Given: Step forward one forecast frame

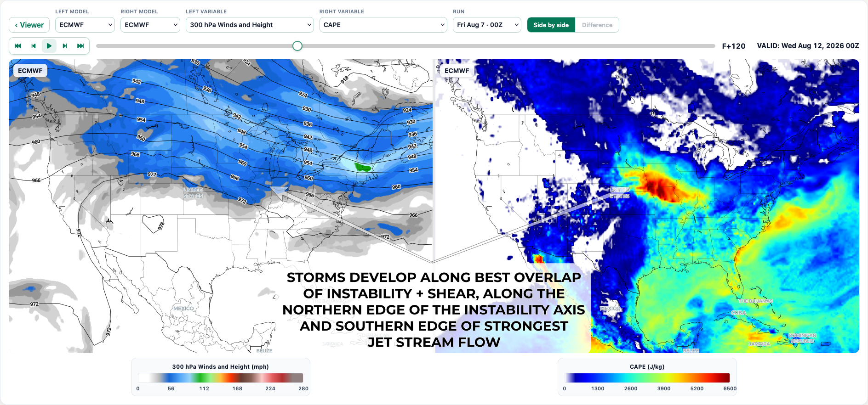Looking at the screenshot, I should tap(65, 46).
